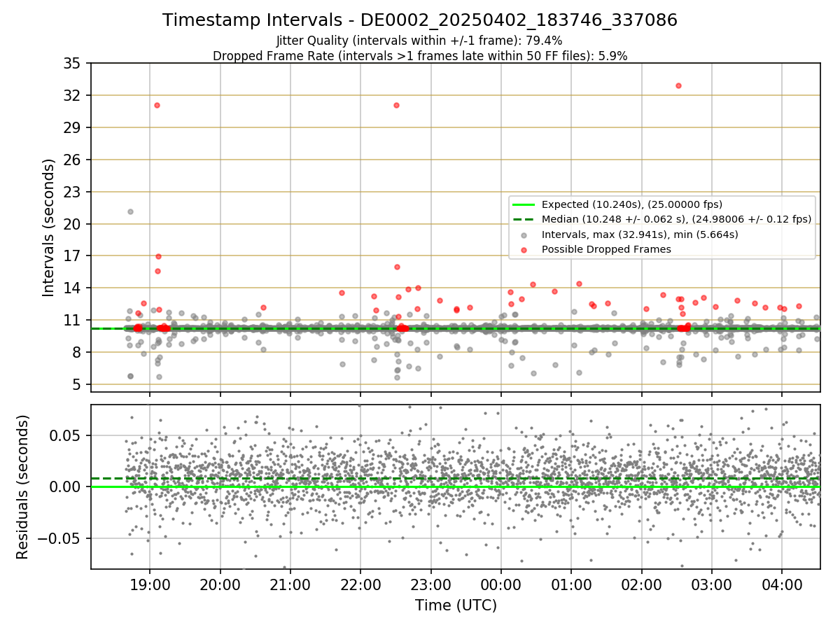Click the 'Time (UTC)' x-axis label
The height and width of the screenshot is (630, 840).
(x=456, y=605)
